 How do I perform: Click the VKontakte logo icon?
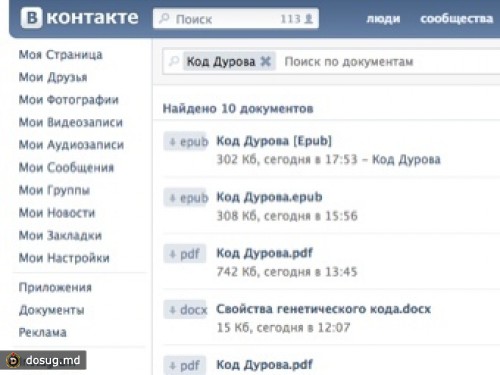(x=31, y=18)
